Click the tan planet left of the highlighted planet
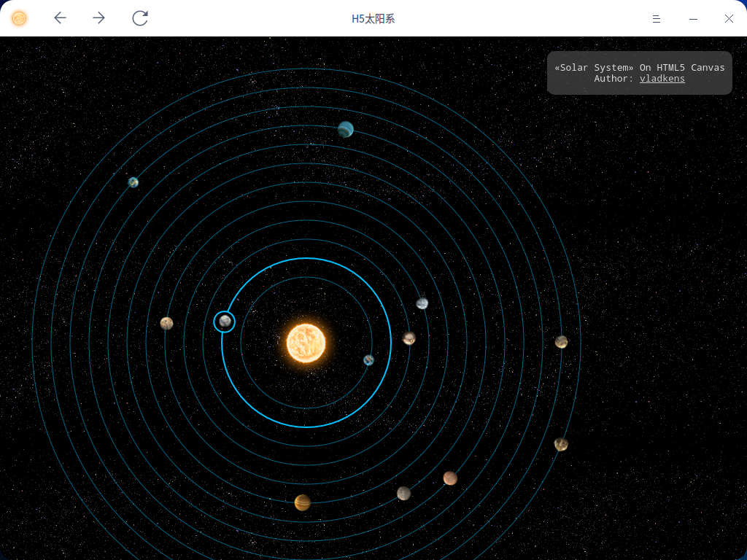This screenshot has height=560, width=747. pos(167,323)
